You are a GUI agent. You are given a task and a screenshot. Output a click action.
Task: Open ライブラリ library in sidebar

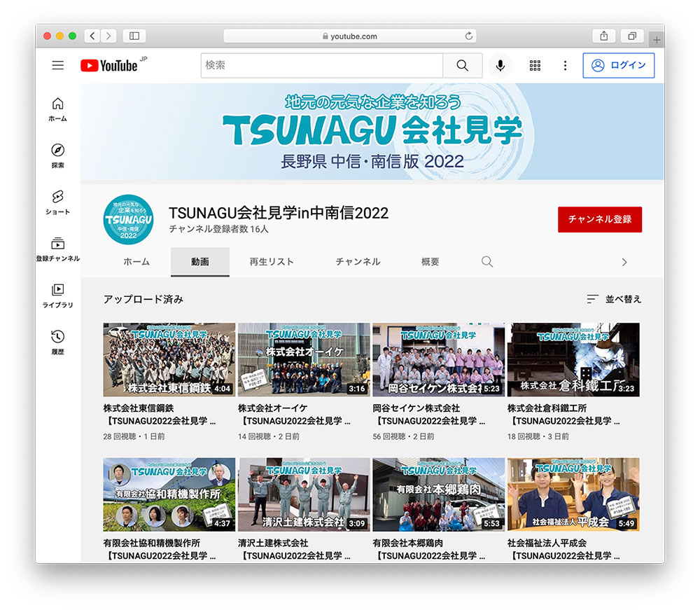pos(57,296)
